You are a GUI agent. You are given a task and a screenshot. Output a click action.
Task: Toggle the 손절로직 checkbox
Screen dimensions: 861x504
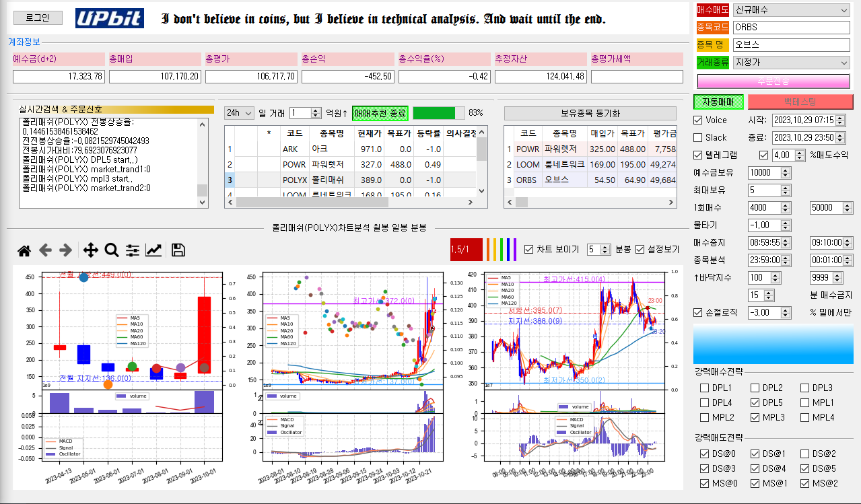point(698,312)
